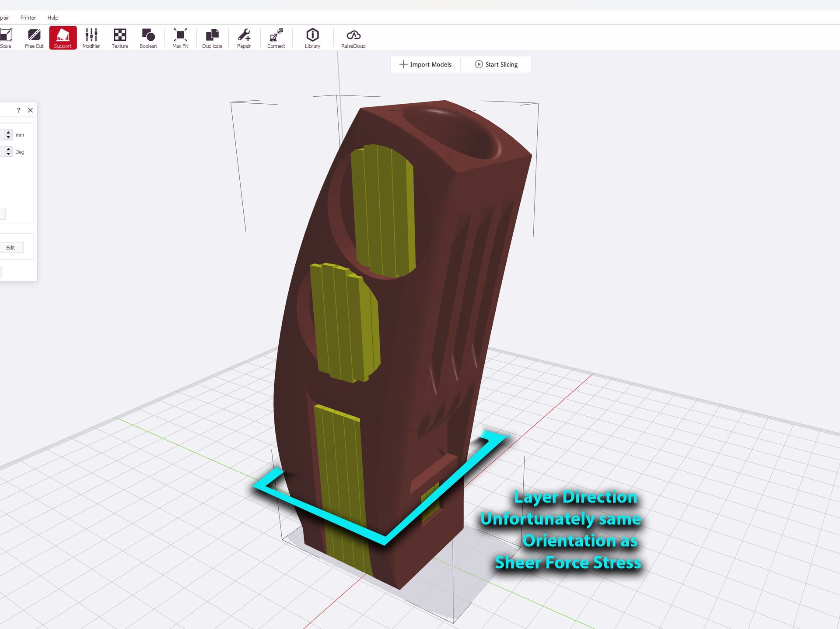This screenshot has height=629, width=840.
Task: Click the Import Models button
Action: point(425,64)
